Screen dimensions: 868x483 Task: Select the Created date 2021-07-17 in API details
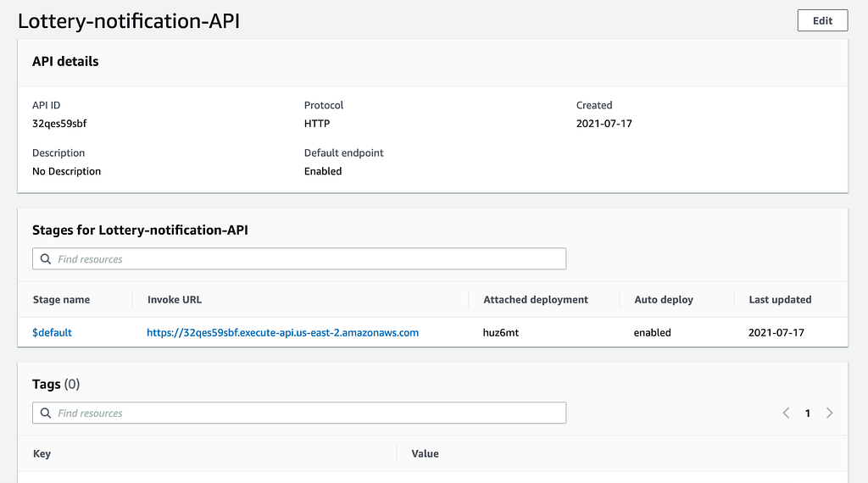(x=604, y=124)
